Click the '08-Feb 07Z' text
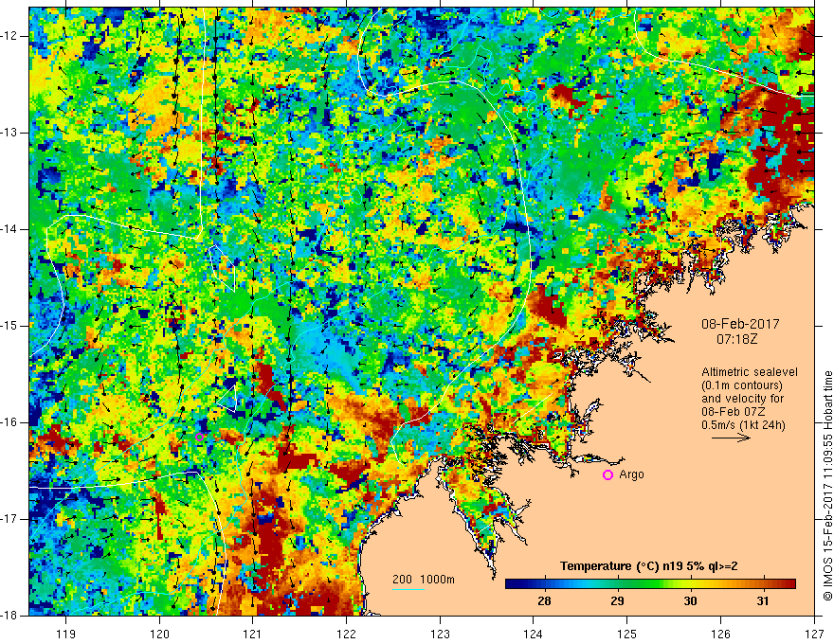 [x=734, y=412]
